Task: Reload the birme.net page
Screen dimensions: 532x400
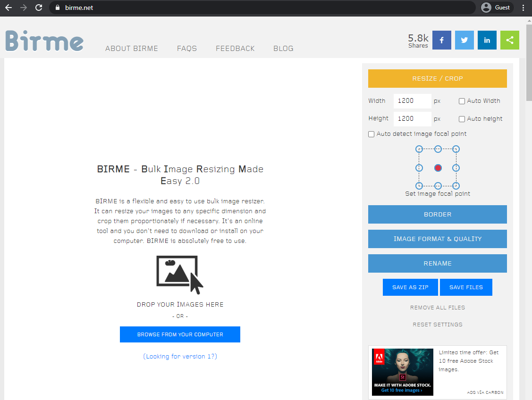Action: click(x=39, y=8)
